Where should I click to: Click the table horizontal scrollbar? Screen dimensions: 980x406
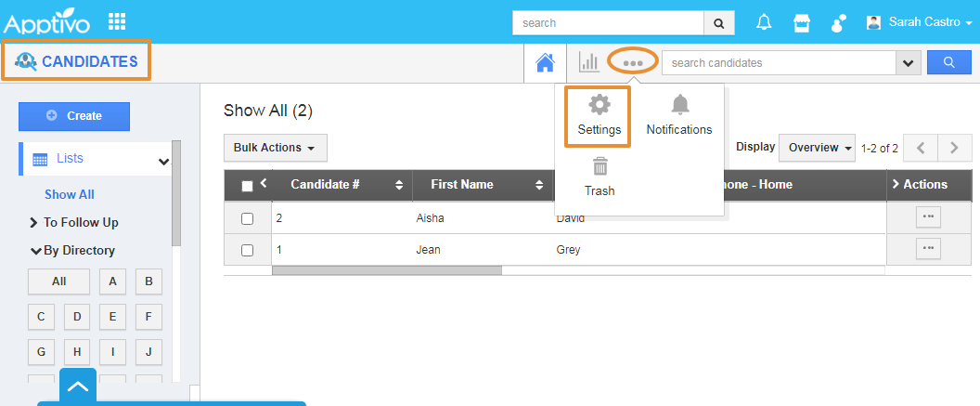[x=387, y=270]
